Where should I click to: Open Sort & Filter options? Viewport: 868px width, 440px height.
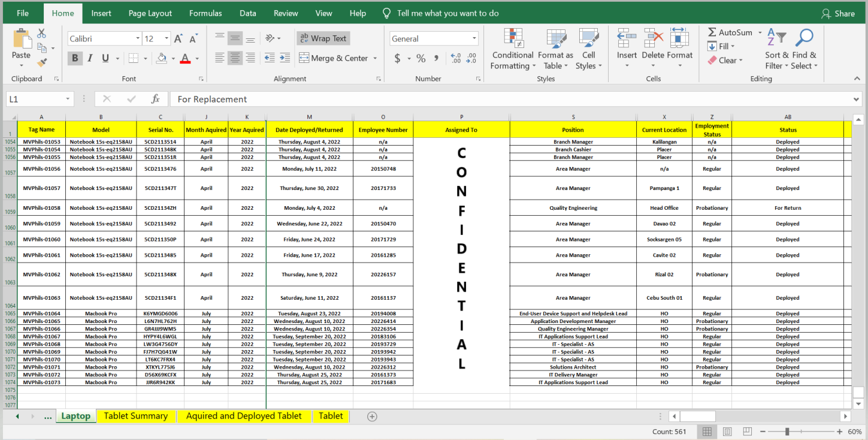coord(777,49)
